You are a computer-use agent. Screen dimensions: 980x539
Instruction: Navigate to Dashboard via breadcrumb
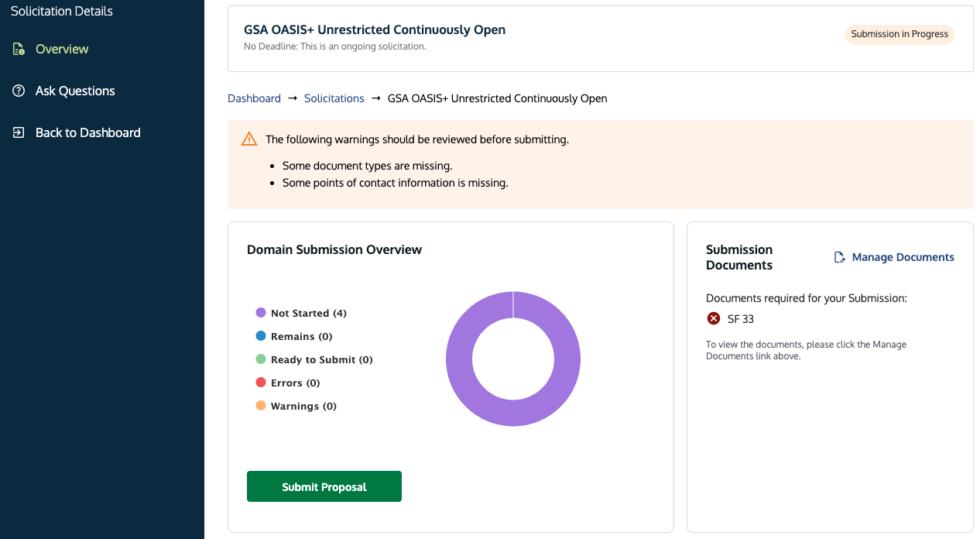tap(254, 98)
